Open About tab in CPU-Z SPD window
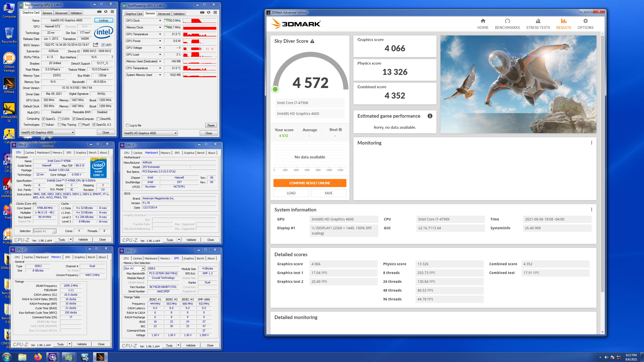 point(211,258)
